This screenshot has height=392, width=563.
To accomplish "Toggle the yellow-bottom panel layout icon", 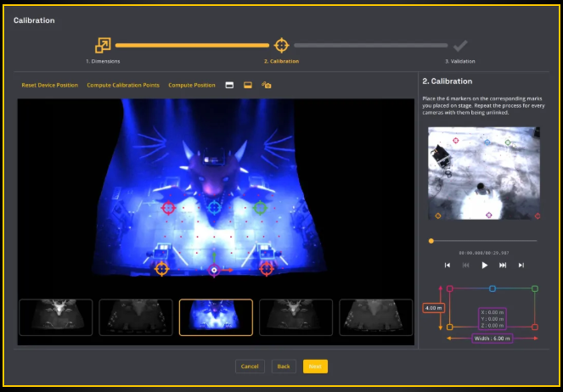I will (248, 85).
